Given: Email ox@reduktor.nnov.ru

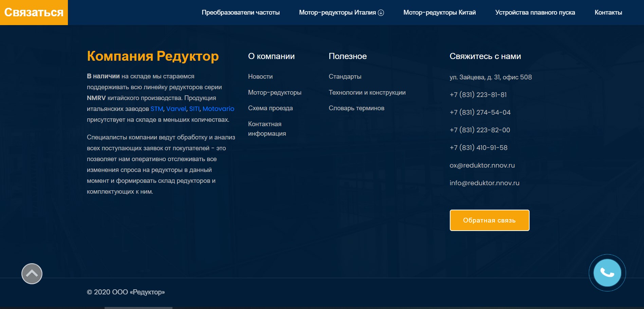Looking at the screenshot, I should pos(482,166).
